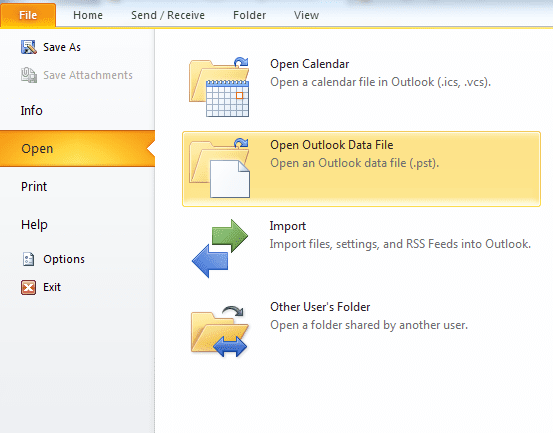The height and width of the screenshot is (433, 553).
Task: Click the Save Attachments paperclip icon
Action: point(29,75)
